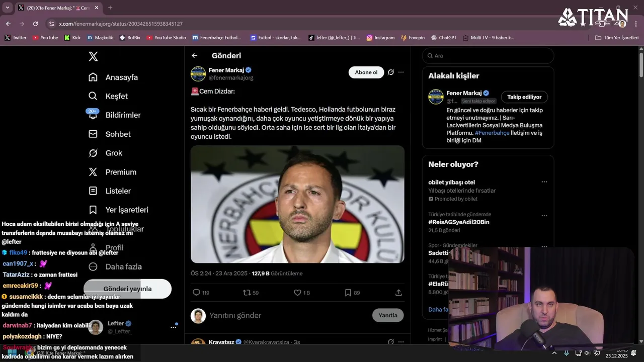Like the post with 1 B likes
644x362 pixels.
click(x=297, y=293)
